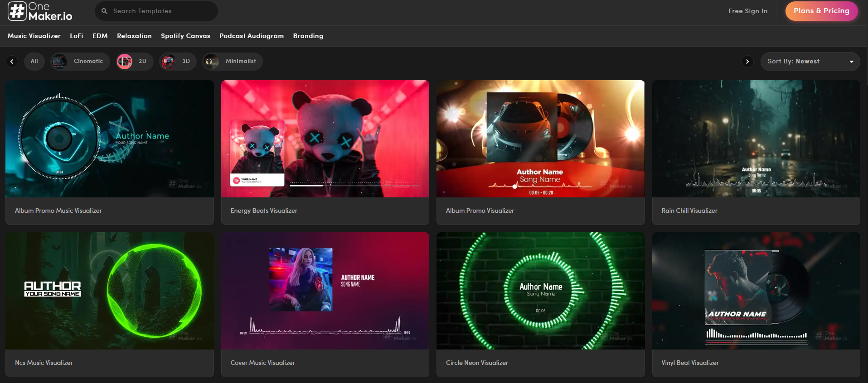Focus the Search Templates field

(156, 11)
